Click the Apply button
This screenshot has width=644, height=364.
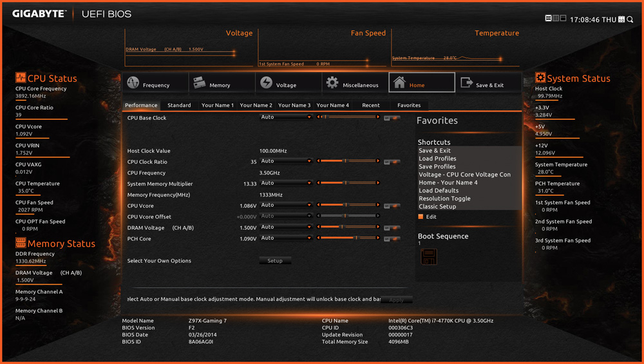click(396, 300)
